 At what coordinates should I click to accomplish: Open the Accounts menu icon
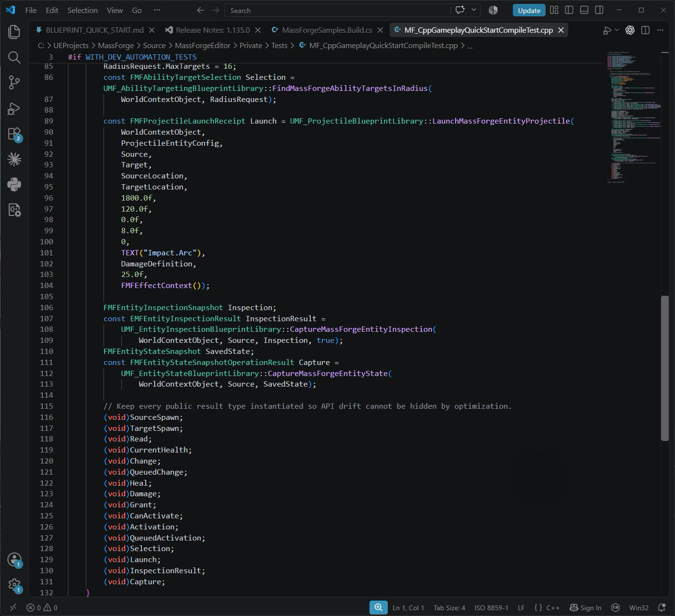coord(14,560)
